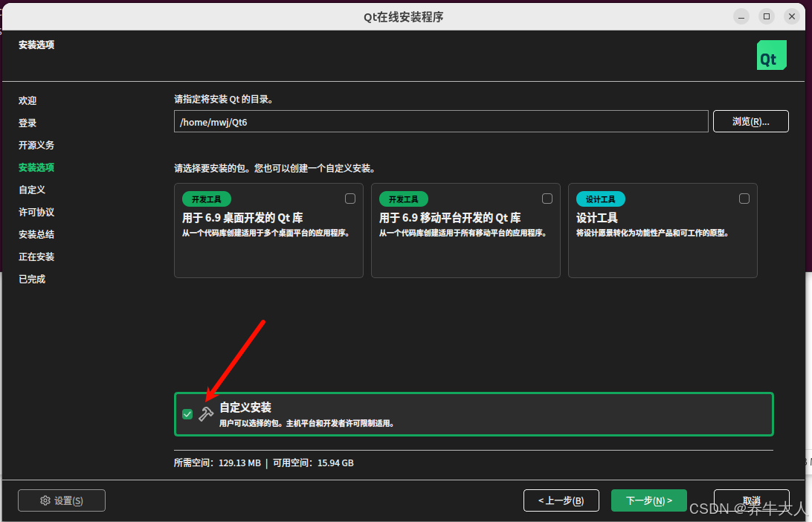This screenshot has height=522, width=812.
Task: Click 所需空间: 129.13 MB text
Action: 217,463
